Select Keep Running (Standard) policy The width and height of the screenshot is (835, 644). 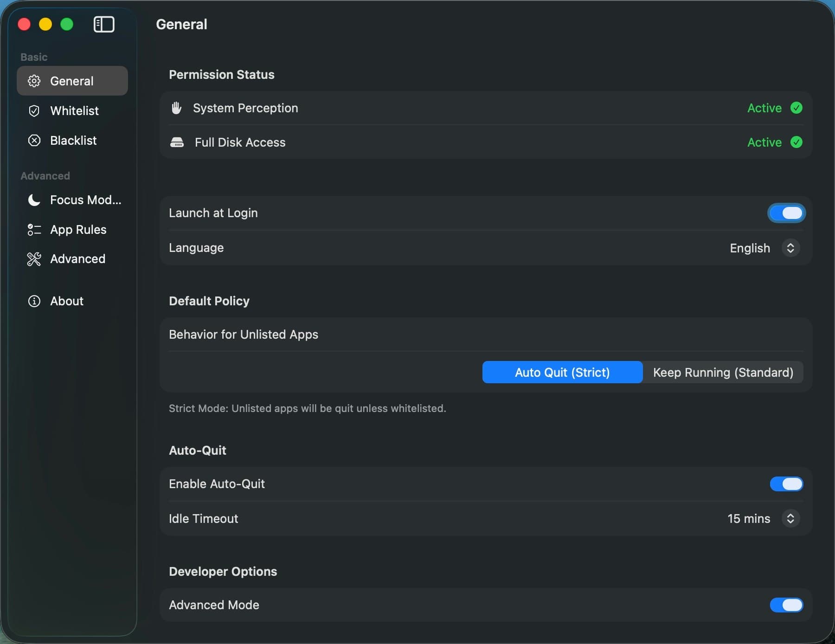coord(723,373)
